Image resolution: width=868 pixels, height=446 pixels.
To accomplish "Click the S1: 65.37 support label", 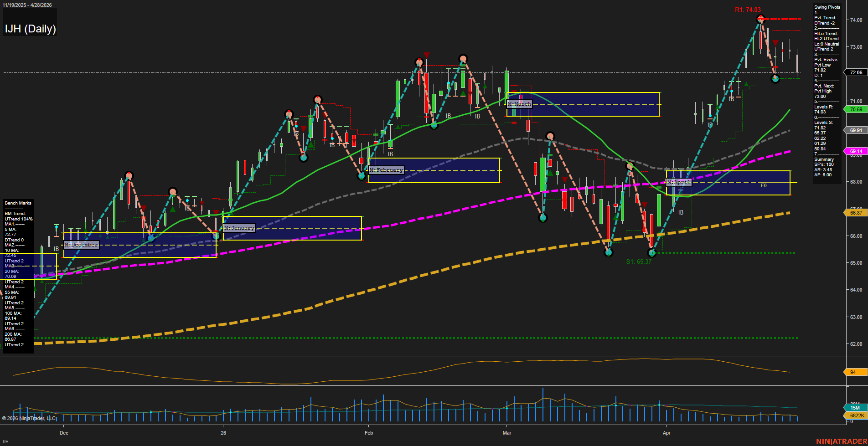I will pyautogui.click(x=639, y=261).
